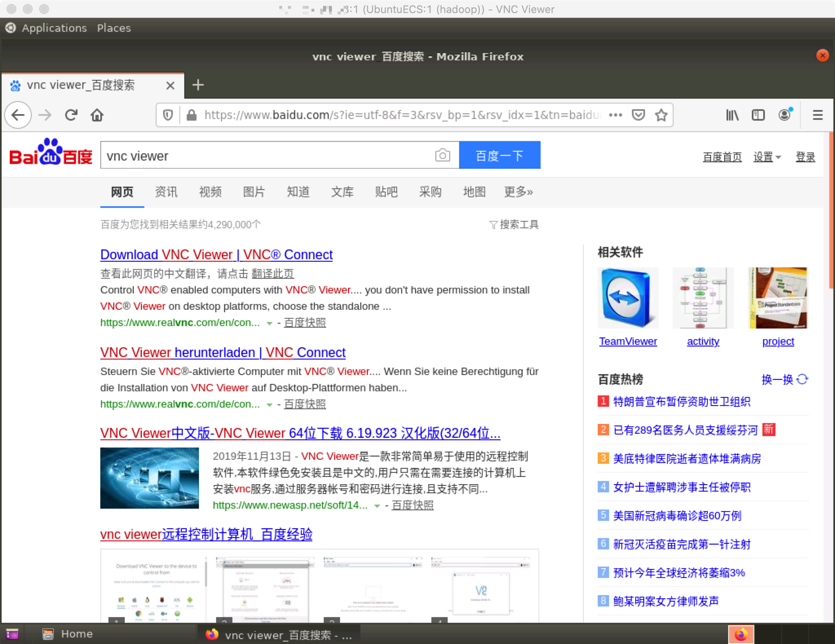Close the vnc viewer_百度搜索 tab

pyautogui.click(x=170, y=86)
